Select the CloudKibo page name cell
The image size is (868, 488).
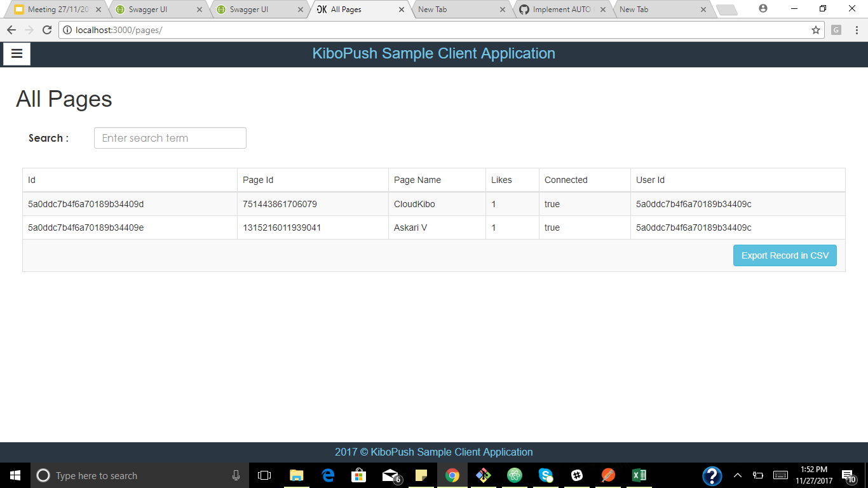[x=437, y=204]
